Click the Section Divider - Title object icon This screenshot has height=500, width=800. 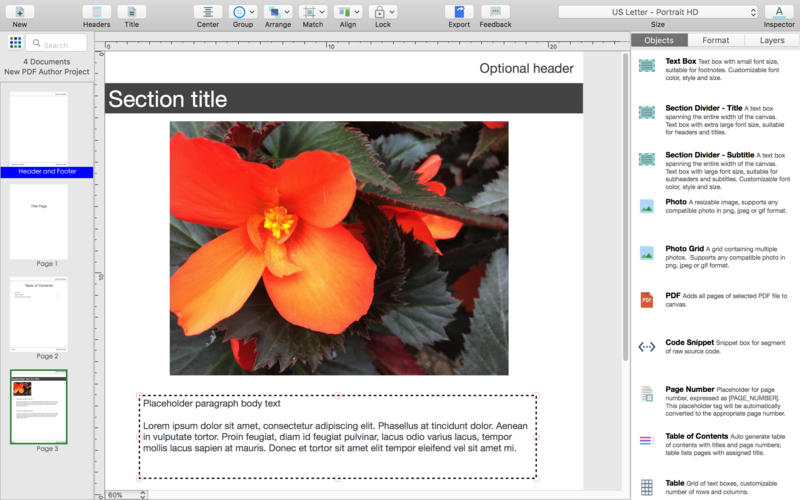coord(646,112)
